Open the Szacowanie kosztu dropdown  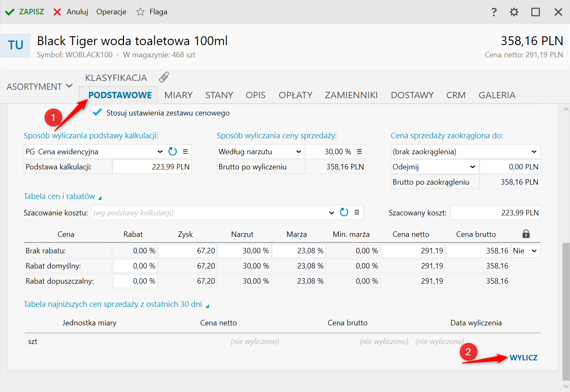point(332,212)
